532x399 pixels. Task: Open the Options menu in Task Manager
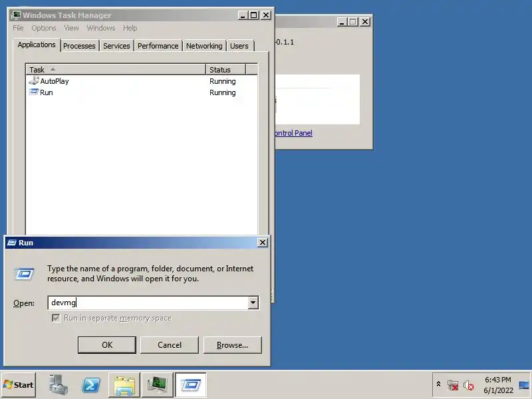tap(44, 28)
